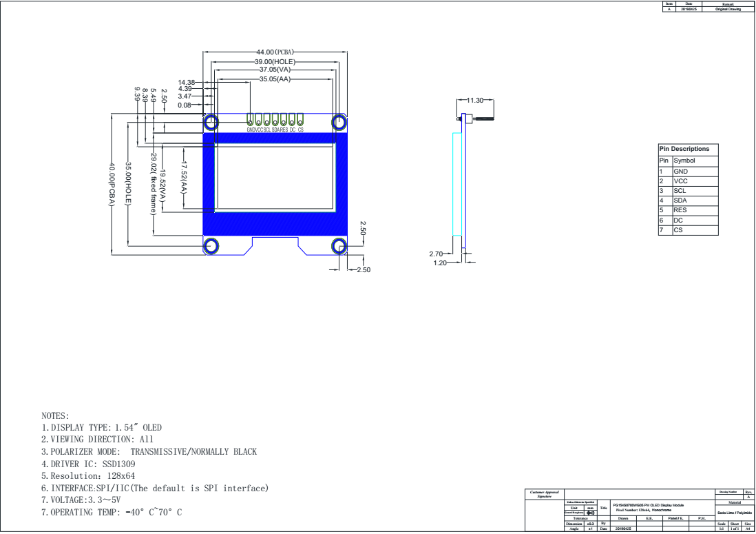This screenshot has width=756, height=534.
Task: Select the 44.00 (PCBA) width dimension
Action: coord(275,52)
